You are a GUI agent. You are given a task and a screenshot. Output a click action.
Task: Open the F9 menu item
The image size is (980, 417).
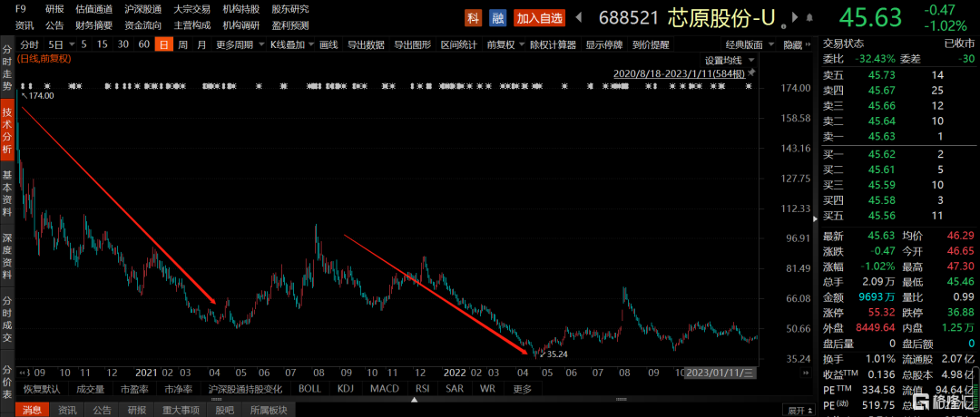pyautogui.click(x=21, y=9)
